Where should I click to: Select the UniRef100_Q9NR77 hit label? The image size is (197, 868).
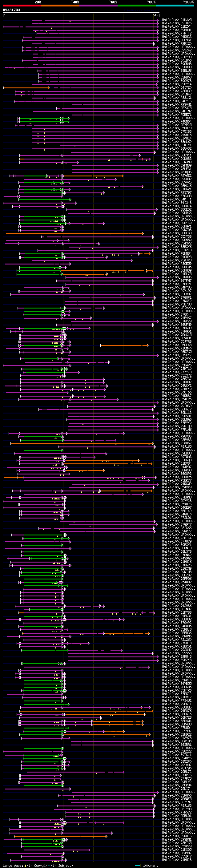coord(177,531)
